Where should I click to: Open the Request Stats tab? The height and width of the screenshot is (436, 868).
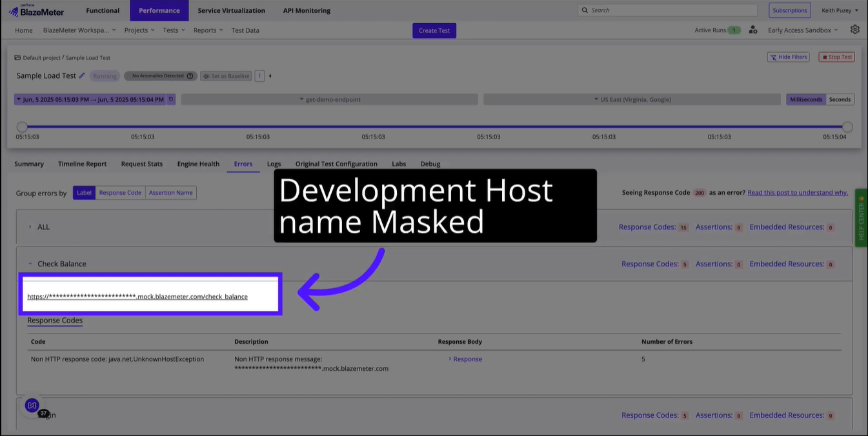pyautogui.click(x=142, y=164)
